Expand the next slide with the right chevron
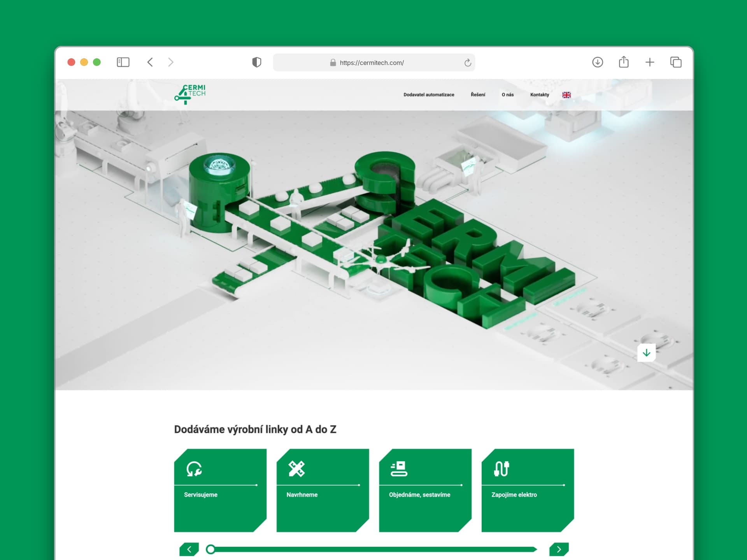 pyautogui.click(x=559, y=549)
